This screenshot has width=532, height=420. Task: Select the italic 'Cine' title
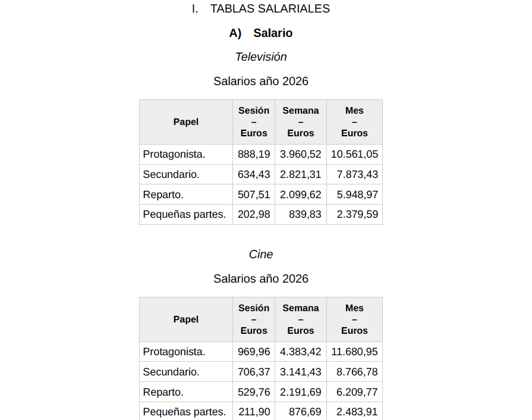261,255
